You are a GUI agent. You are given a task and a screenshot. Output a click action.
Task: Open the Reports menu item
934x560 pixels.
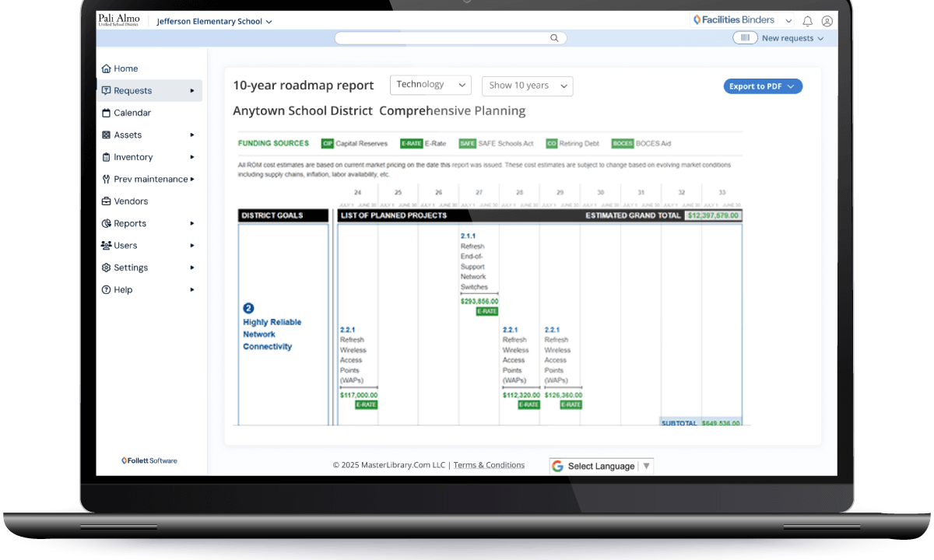[x=130, y=223]
